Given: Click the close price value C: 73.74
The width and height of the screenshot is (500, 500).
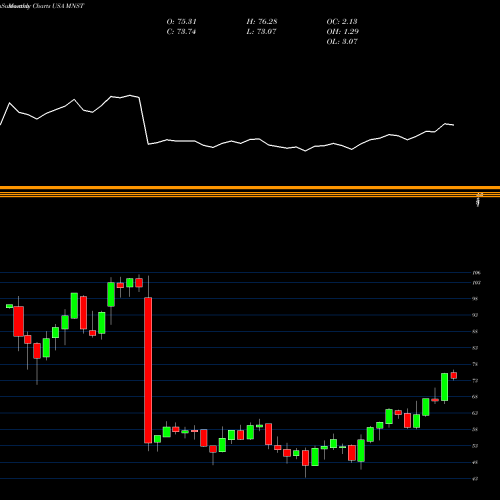Looking at the screenshot, I should click(181, 32).
